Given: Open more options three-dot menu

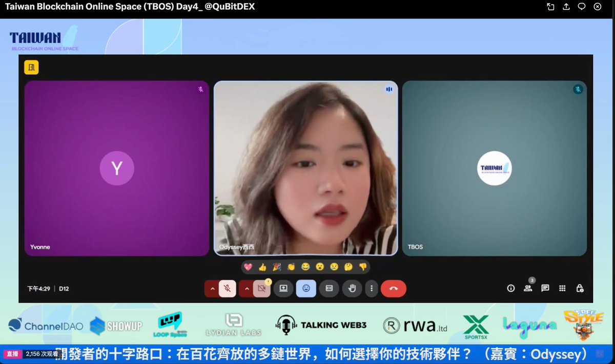Looking at the screenshot, I should 371,288.
